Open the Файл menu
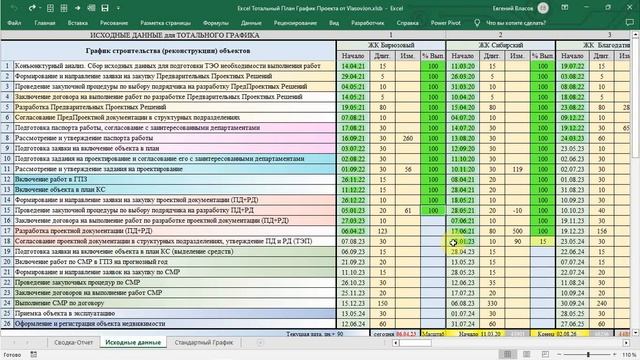 pyautogui.click(x=14, y=23)
